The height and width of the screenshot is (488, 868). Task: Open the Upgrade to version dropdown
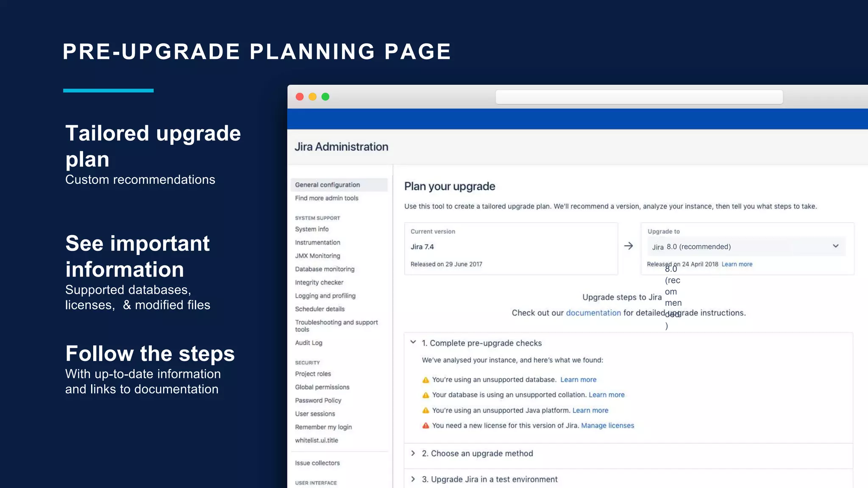coord(746,247)
